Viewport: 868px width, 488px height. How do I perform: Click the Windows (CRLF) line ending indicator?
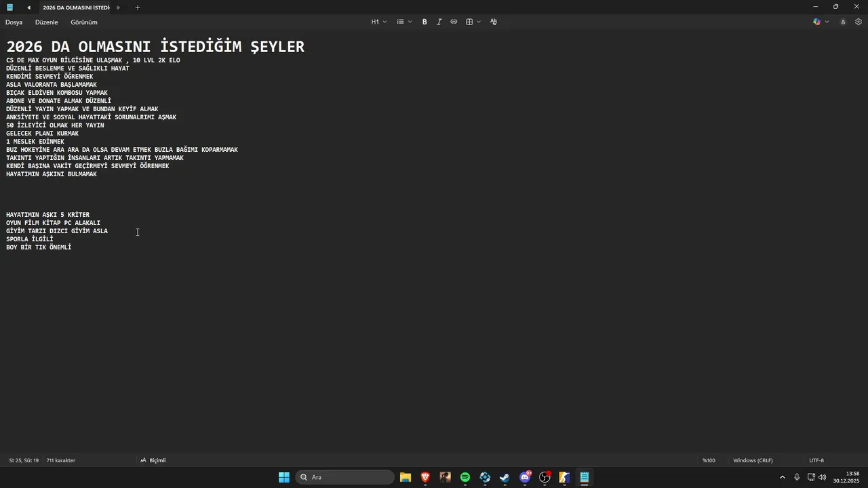(753, 460)
